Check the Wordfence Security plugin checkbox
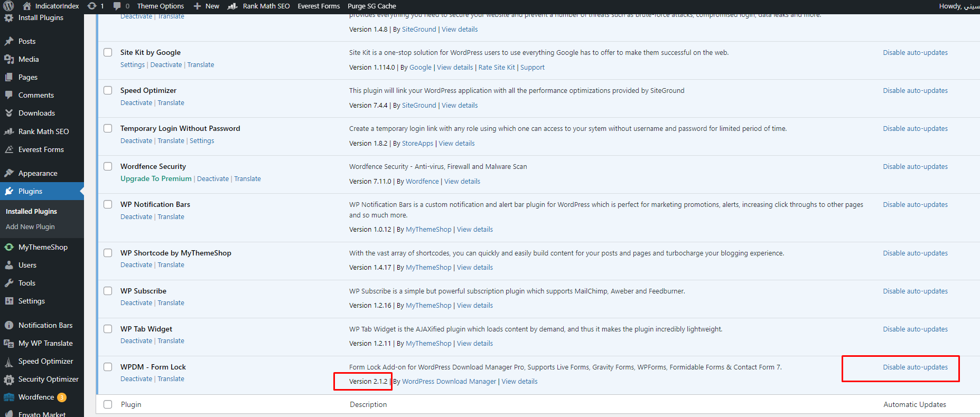 click(x=108, y=166)
